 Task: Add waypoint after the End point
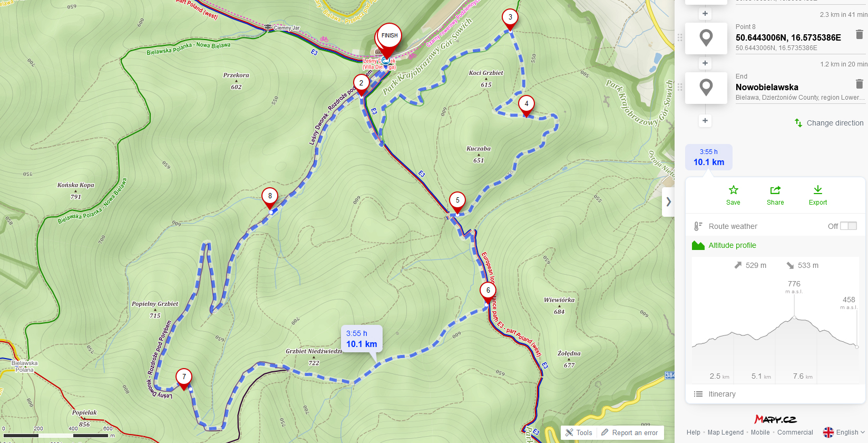coord(705,121)
